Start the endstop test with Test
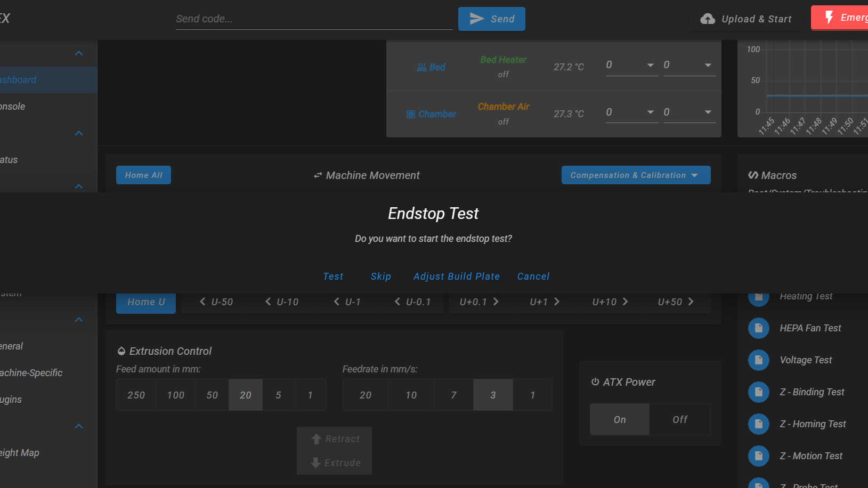This screenshot has height=488, width=868. point(333,276)
